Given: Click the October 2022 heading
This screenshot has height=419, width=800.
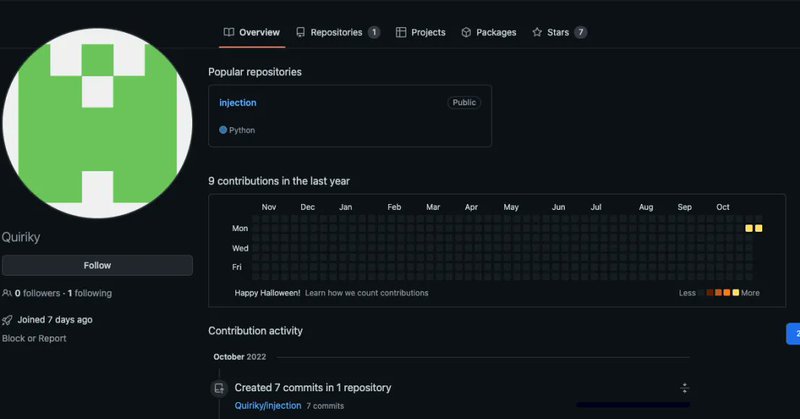Looking at the screenshot, I should [x=240, y=357].
